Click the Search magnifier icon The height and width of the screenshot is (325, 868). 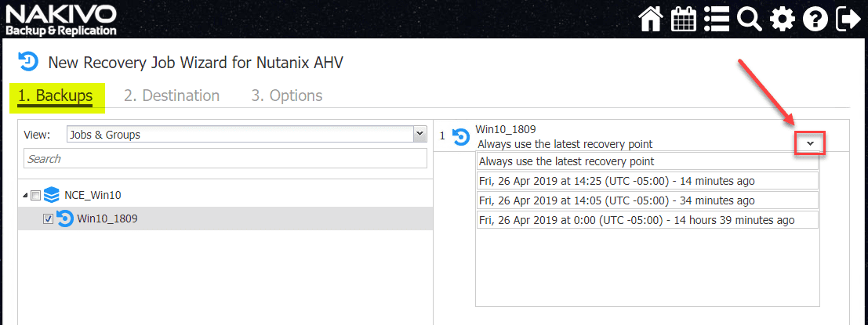click(x=750, y=19)
